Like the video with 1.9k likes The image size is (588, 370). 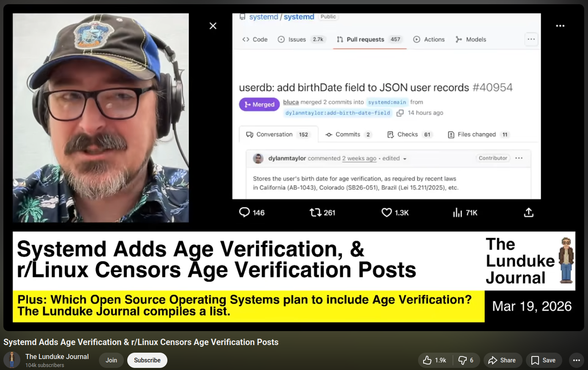click(x=435, y=360)
